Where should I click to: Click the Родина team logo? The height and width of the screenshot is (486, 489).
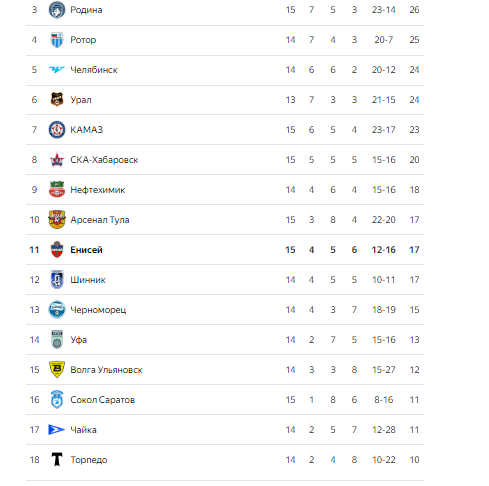tap(57, 10)
